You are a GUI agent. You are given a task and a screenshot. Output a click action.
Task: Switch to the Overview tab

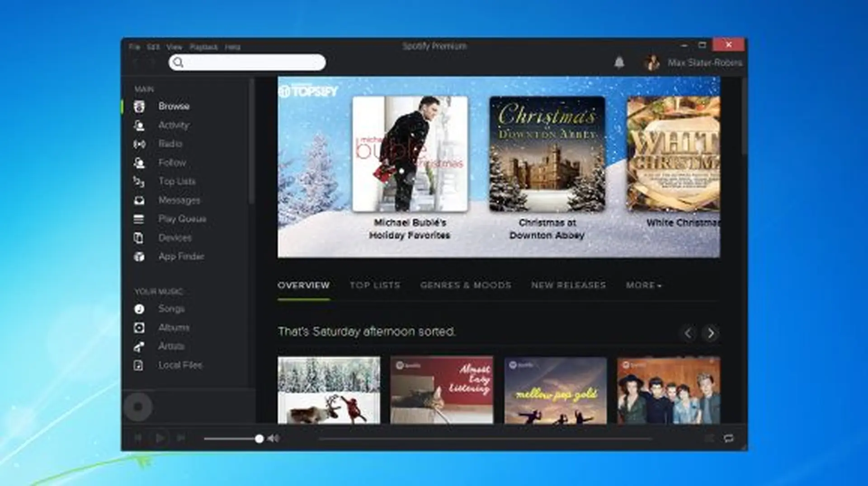[303, 285]
